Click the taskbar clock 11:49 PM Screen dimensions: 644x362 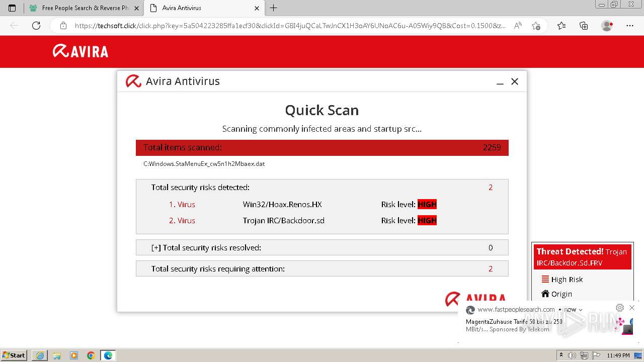tap(618, 355)
